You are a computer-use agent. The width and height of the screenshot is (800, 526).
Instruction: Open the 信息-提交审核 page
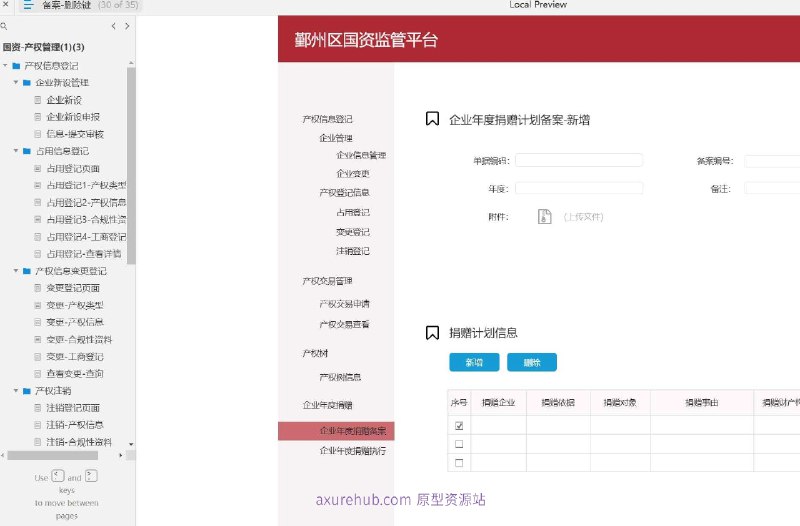74,134
